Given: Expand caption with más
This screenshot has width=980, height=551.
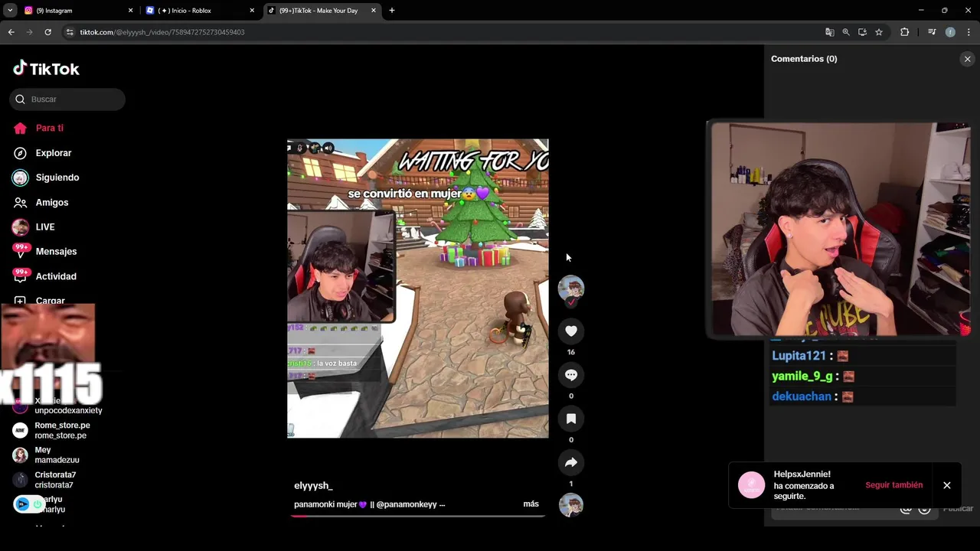Looking at the screenshot, I should click(x=531, y=504).
